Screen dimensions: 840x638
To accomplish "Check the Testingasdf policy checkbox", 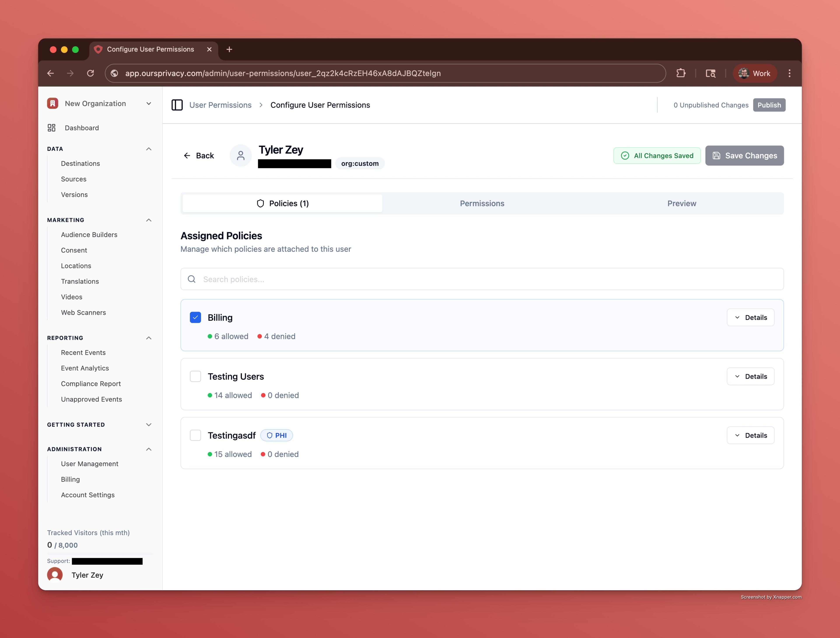I will tap(195, 435).
